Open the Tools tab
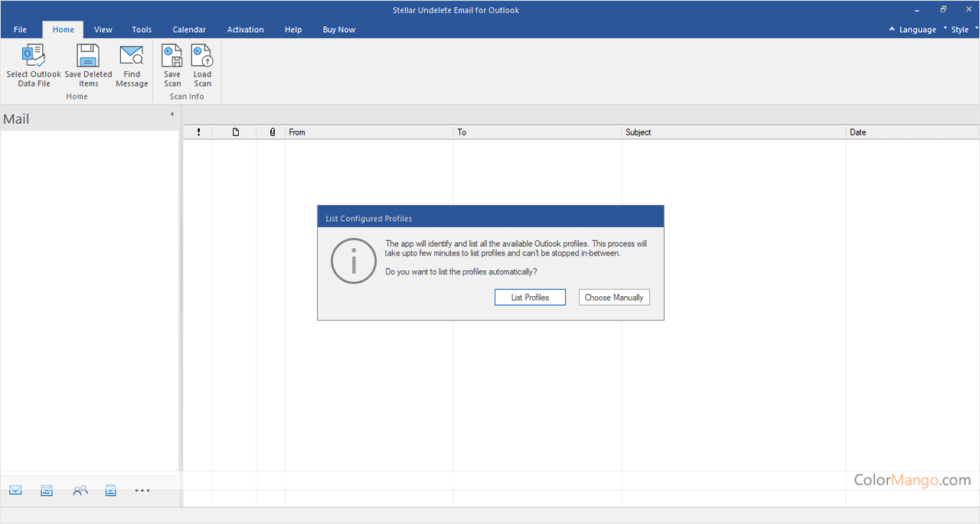The image size is (980, 524). coord(142,30)
